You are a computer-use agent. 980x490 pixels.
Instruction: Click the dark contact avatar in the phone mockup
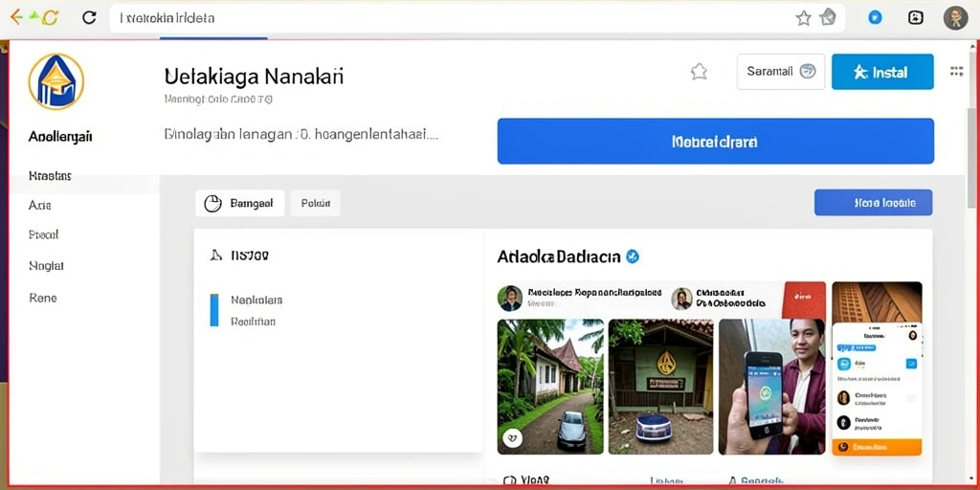(x=843, y=422)
